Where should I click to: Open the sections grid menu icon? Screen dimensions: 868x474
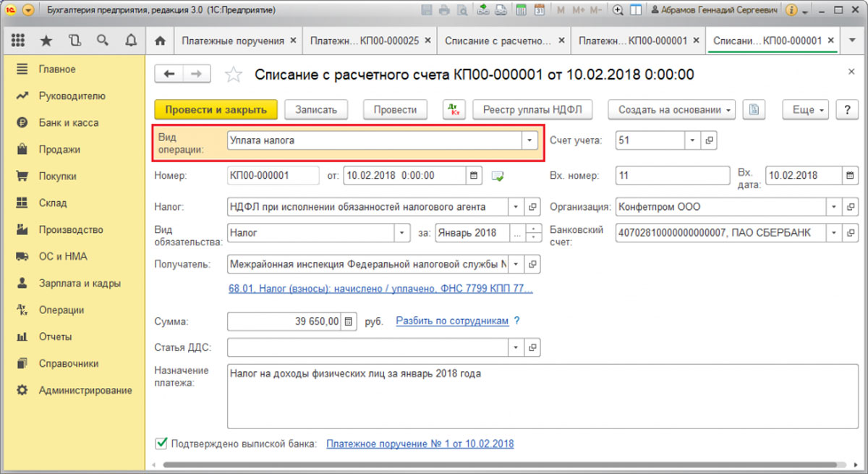(x=18, y=41)
